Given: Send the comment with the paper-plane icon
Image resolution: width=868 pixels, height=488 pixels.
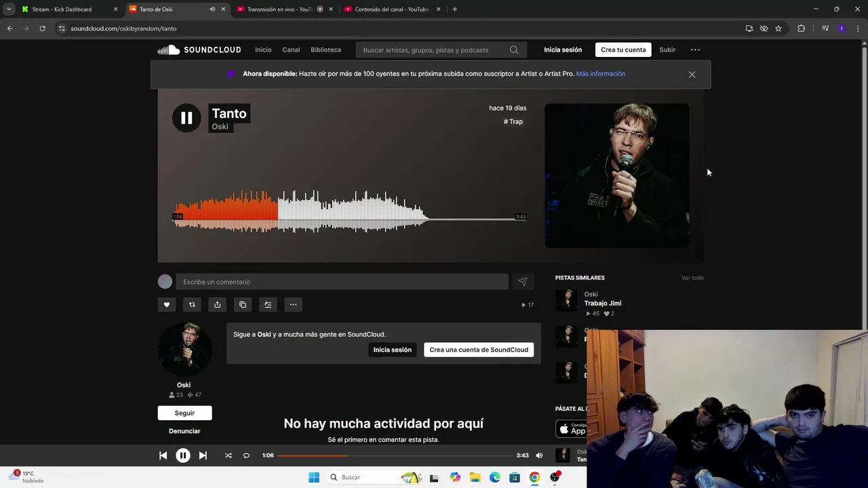Looking at the screenshot, I should pos(523,282).
